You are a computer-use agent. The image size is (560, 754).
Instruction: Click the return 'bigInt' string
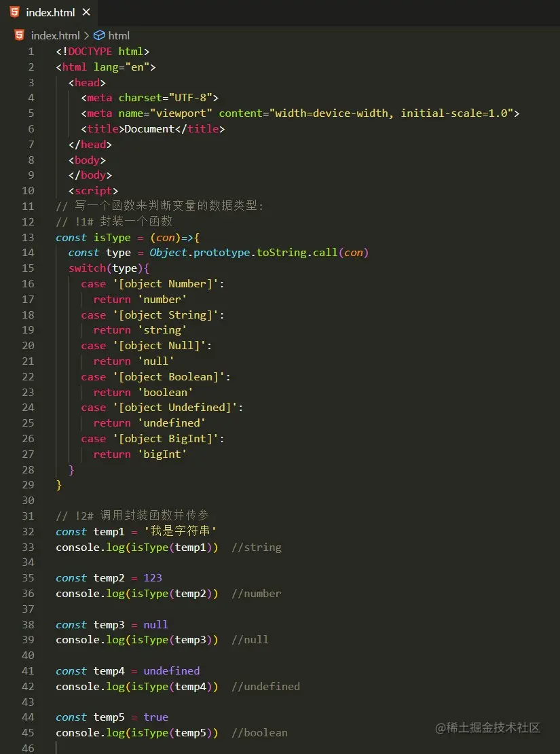click(x=162, y=454)
